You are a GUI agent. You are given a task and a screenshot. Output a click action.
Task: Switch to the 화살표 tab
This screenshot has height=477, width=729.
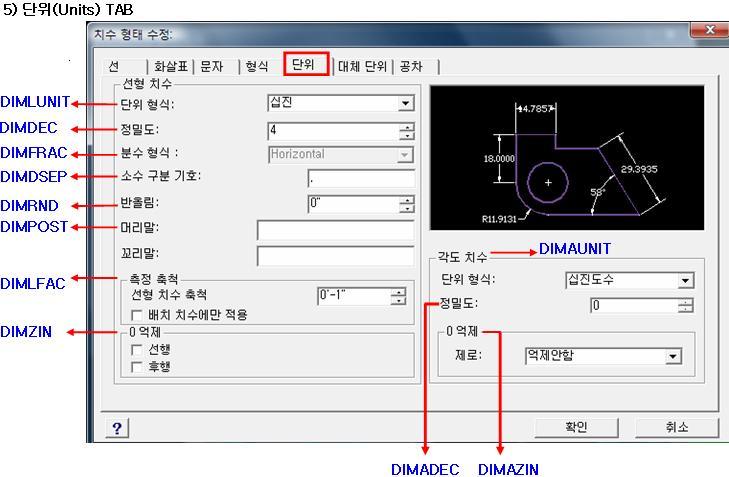point(170,66)
